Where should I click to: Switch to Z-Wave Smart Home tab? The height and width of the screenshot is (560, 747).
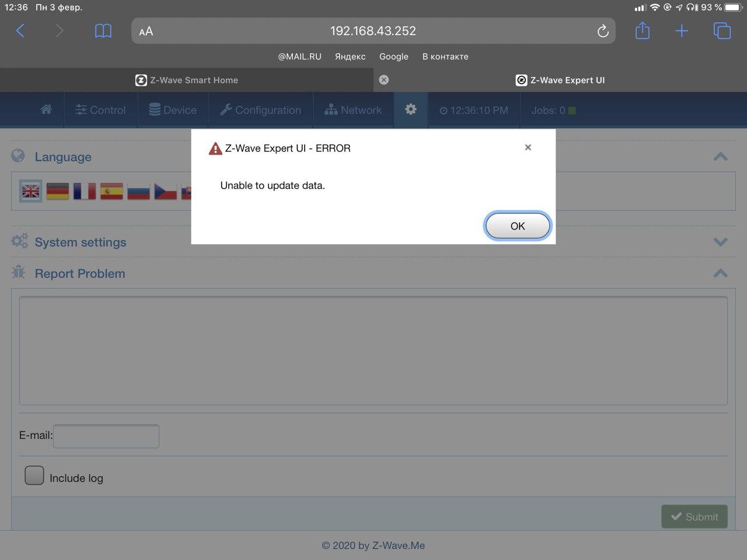187,80
